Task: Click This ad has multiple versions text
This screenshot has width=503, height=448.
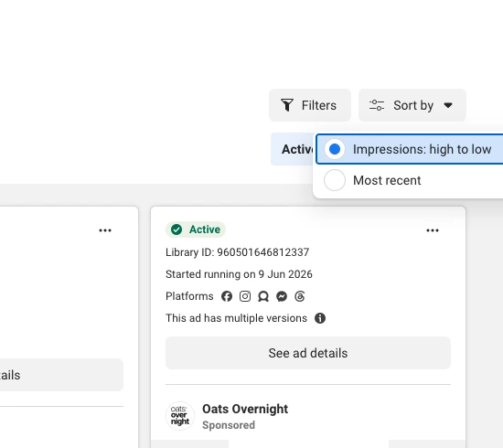Action: (237, 318)
